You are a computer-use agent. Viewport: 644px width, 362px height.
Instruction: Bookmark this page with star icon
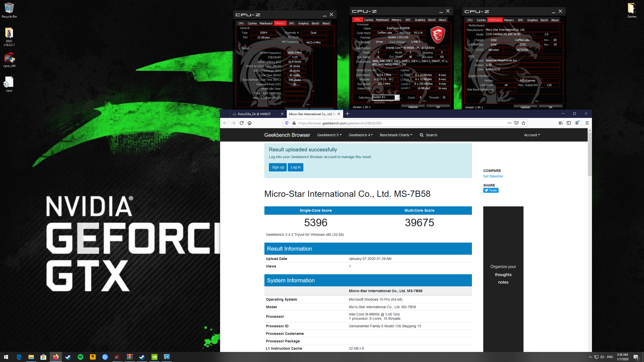524,123
